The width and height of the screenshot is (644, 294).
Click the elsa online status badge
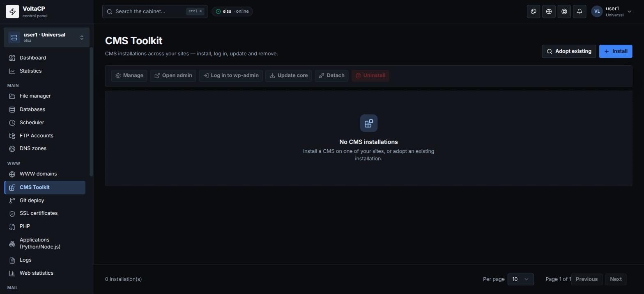point(232,11)
